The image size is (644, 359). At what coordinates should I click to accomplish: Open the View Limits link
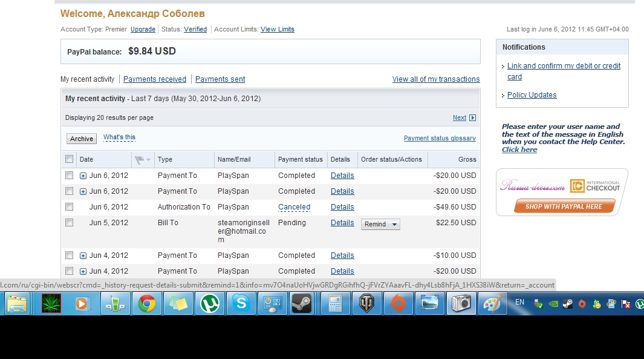click(277, 29)
